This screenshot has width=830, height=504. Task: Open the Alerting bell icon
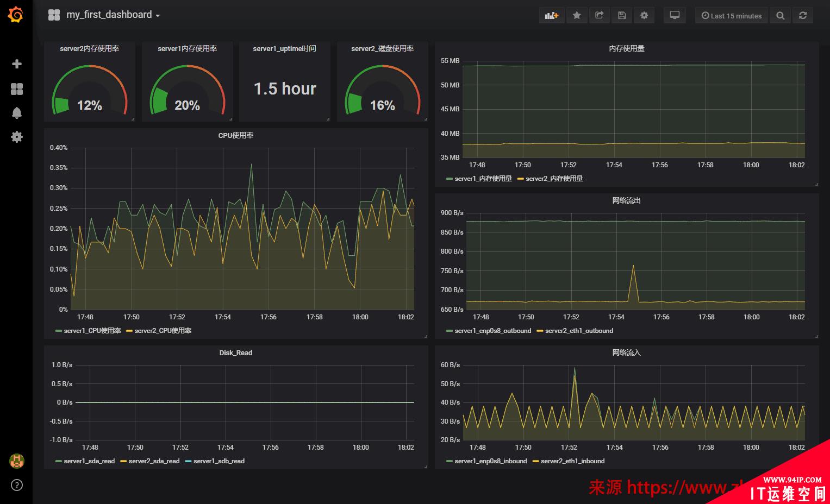pyautogui.click(x=17, y=113)
